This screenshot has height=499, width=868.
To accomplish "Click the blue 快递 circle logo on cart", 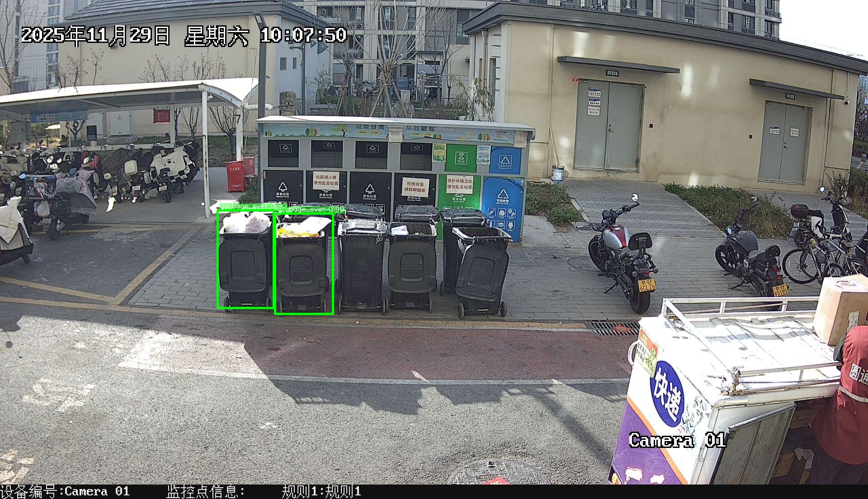I will coord(667,393).
